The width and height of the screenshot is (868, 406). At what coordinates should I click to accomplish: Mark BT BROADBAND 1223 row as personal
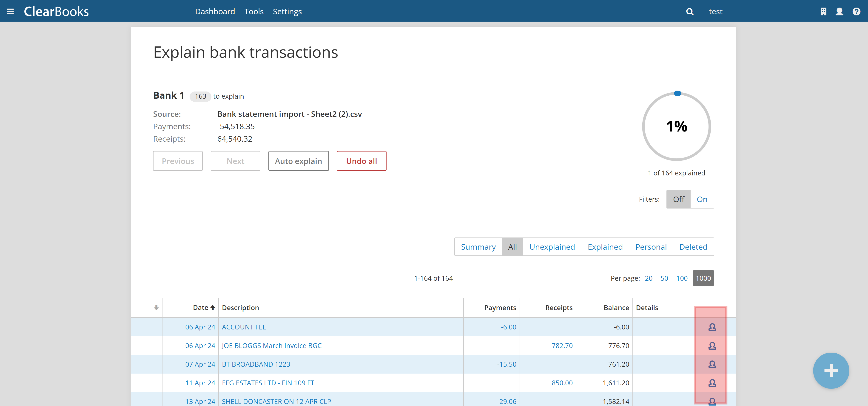coord(712,364)
